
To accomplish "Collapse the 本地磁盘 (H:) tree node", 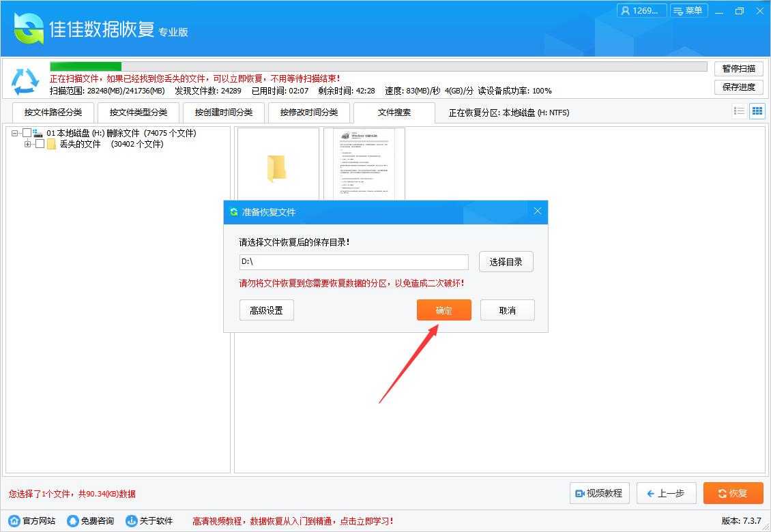I will [x=14, y=133].
